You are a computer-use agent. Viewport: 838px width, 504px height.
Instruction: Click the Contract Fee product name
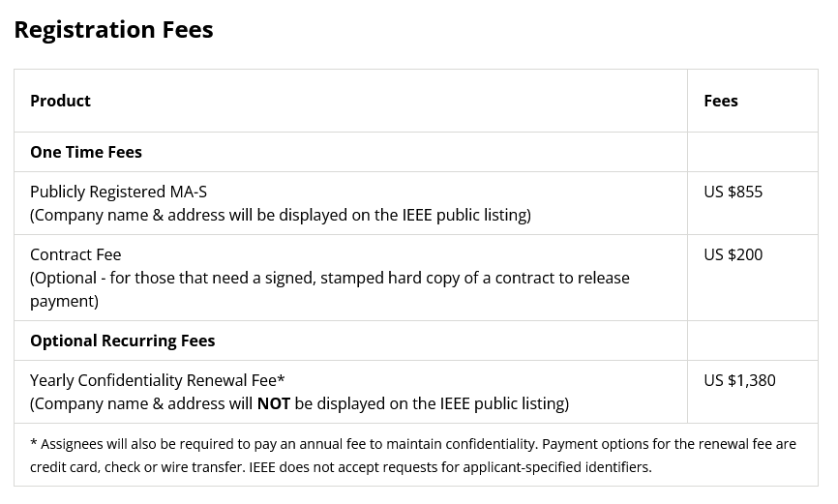(75, 254)
